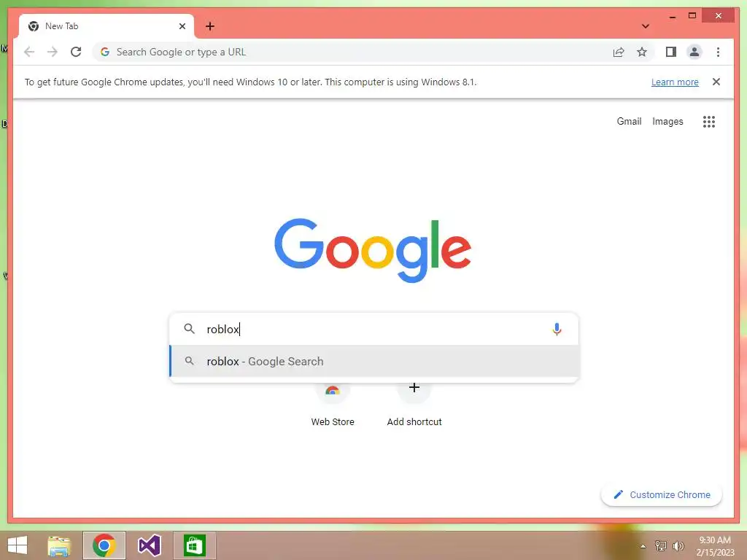Focus the Google search box containing roblox
This screenshot has height=560, width=747.
(x=374, y=329)
